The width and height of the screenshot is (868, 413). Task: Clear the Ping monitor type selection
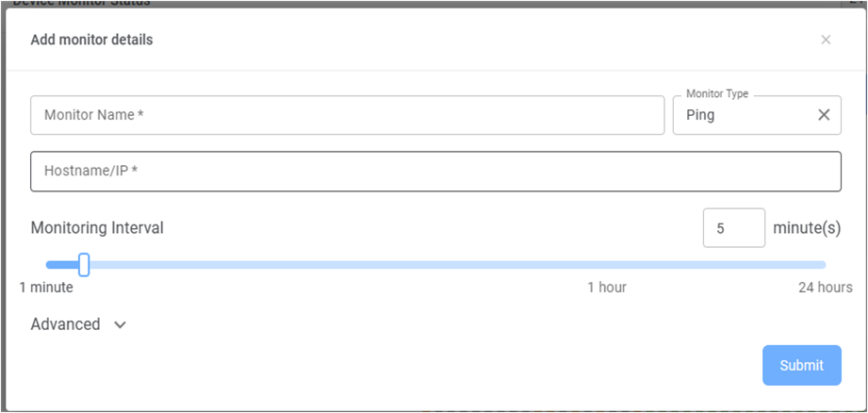tap(823, 115)
